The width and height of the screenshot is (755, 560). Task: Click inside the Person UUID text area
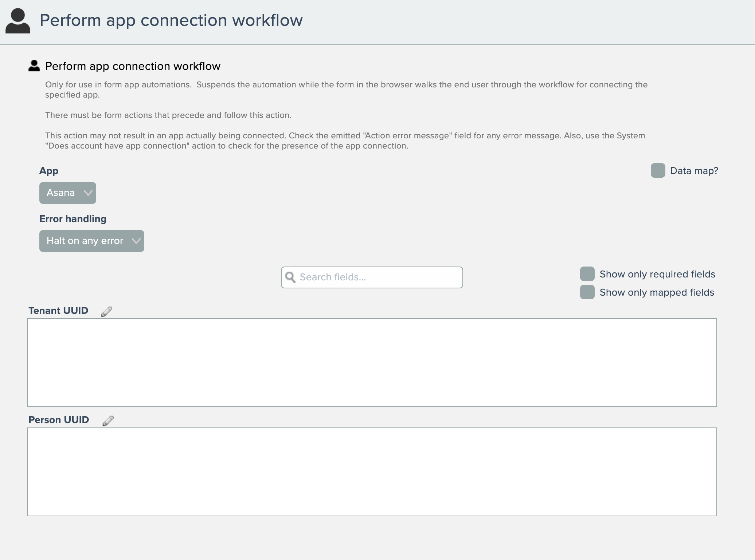(372, 472)
